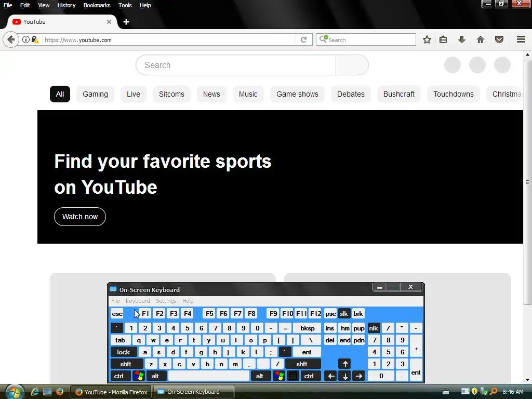Select the Bushcraft category chip

tap(399, 95)
